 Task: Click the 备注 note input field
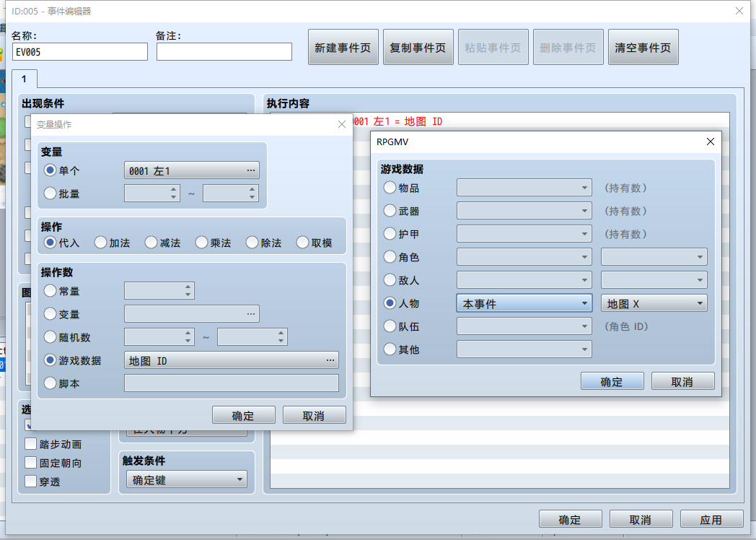(x=224, y=52)
